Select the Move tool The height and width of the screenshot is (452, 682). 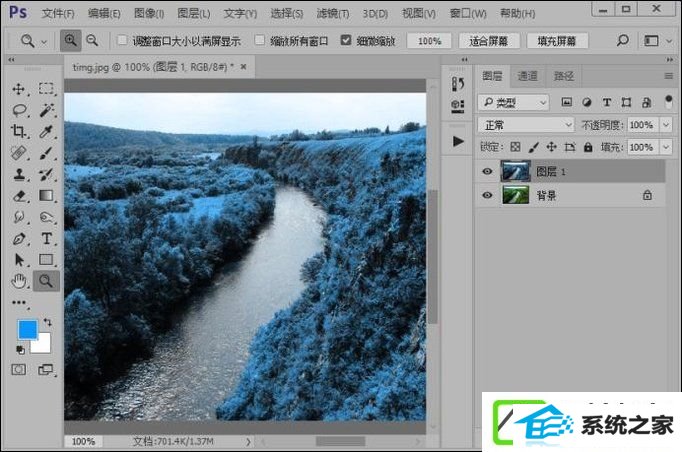pos(18,89)
